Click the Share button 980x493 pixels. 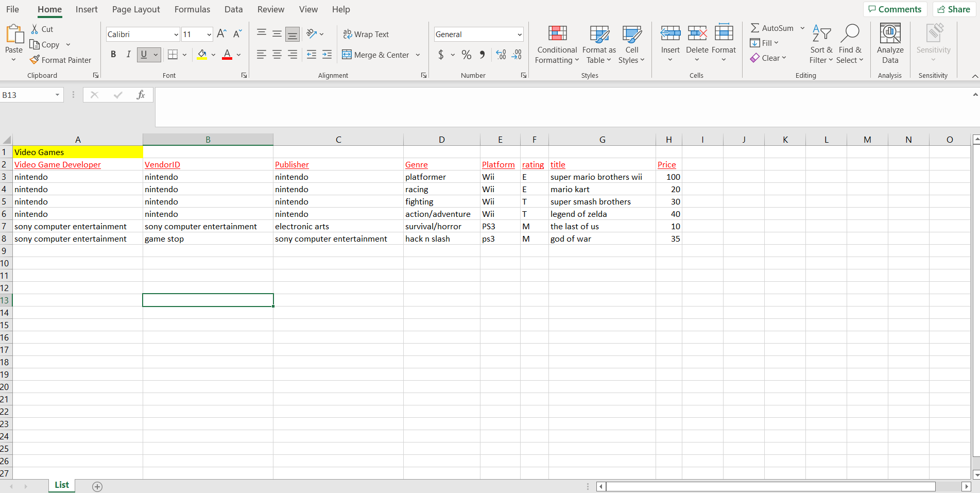point(953,9)
